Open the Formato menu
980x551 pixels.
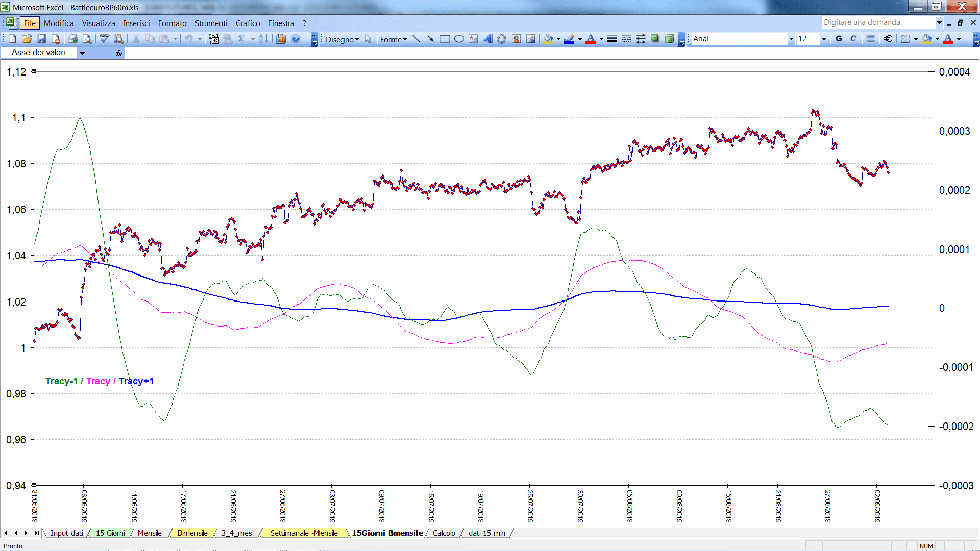click(x=172, y=23)
